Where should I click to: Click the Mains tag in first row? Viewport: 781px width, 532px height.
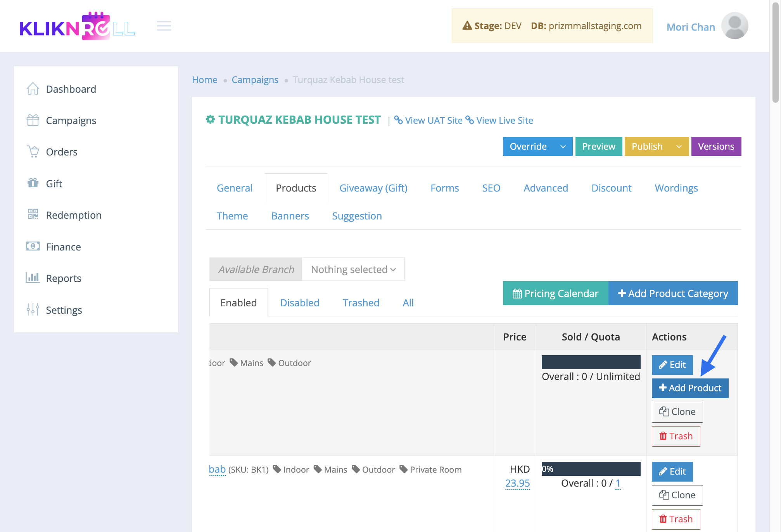click(x=247, y=363)
